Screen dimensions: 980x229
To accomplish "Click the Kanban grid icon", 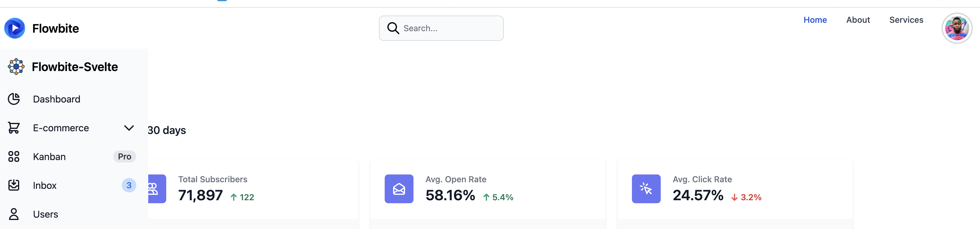I will (x=14, y=156).
